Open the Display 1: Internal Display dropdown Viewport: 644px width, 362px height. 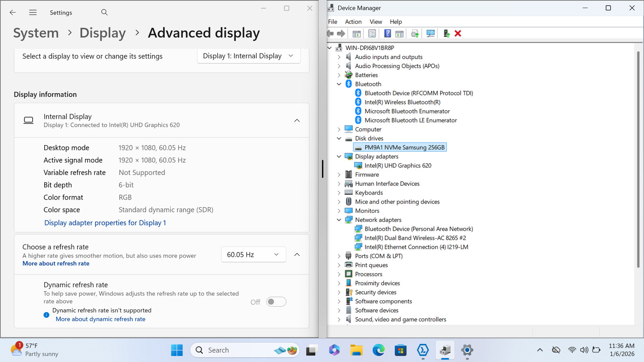coord(249,56)
